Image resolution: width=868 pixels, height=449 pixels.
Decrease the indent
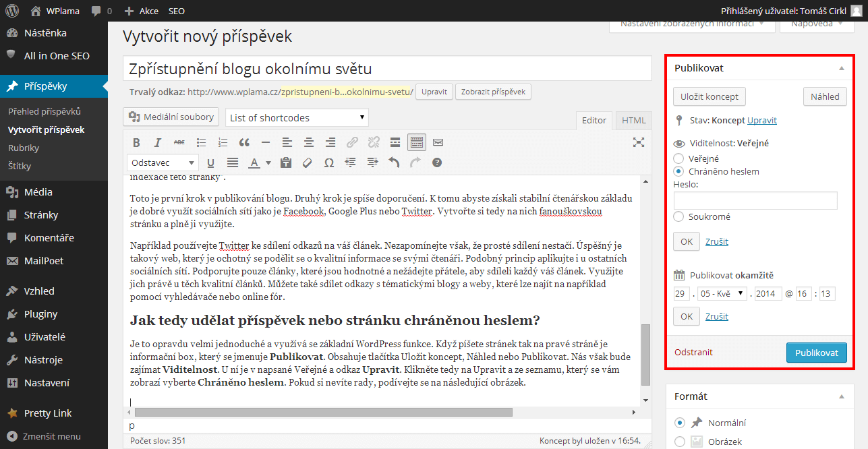click(350, 162)
